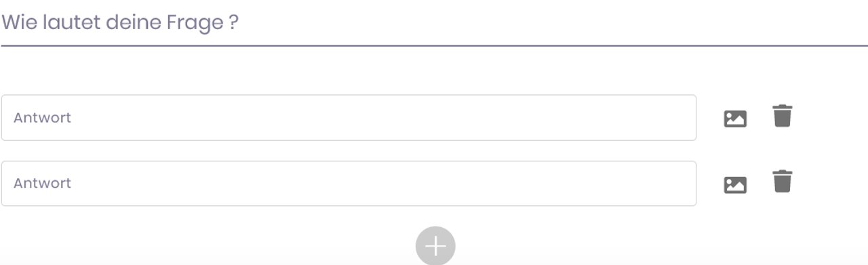
Task: Remove the bottom Antwort row via trash can
Action: pyautogui.click(x=782, y=182)
